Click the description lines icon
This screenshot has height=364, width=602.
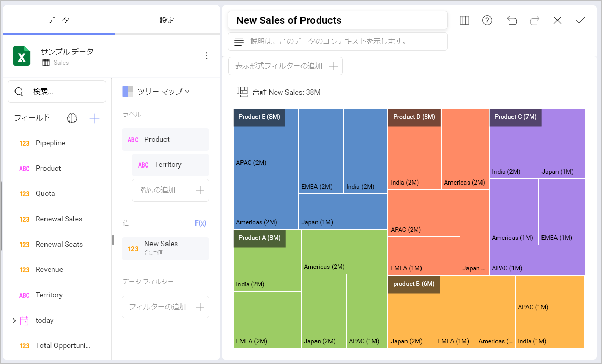click(x=239, y=41)
